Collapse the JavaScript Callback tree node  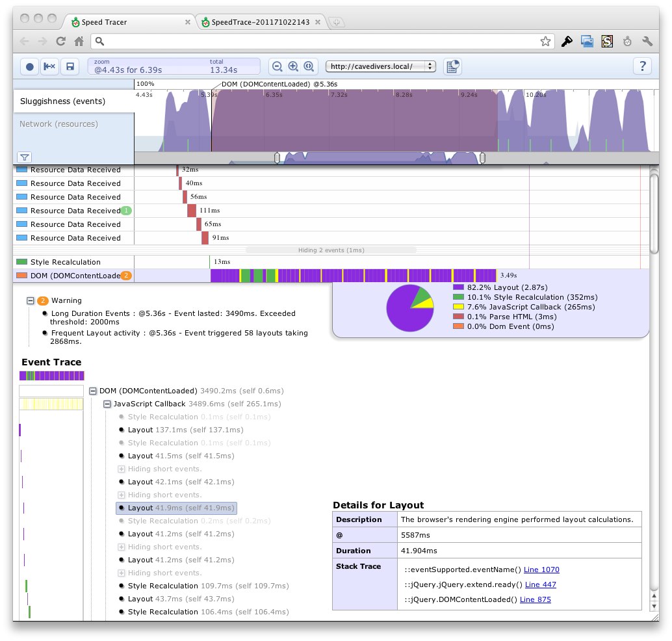click(x=107, y=404)
